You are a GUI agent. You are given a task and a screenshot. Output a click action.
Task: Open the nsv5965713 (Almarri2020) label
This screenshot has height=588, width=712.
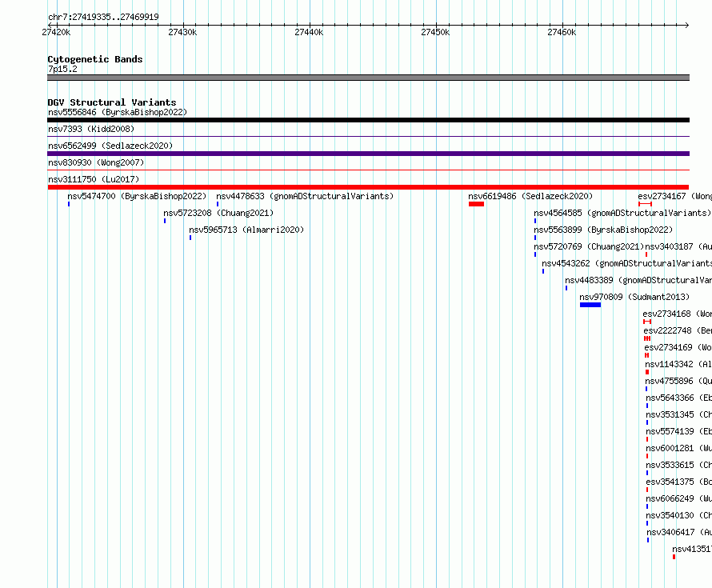246,230
